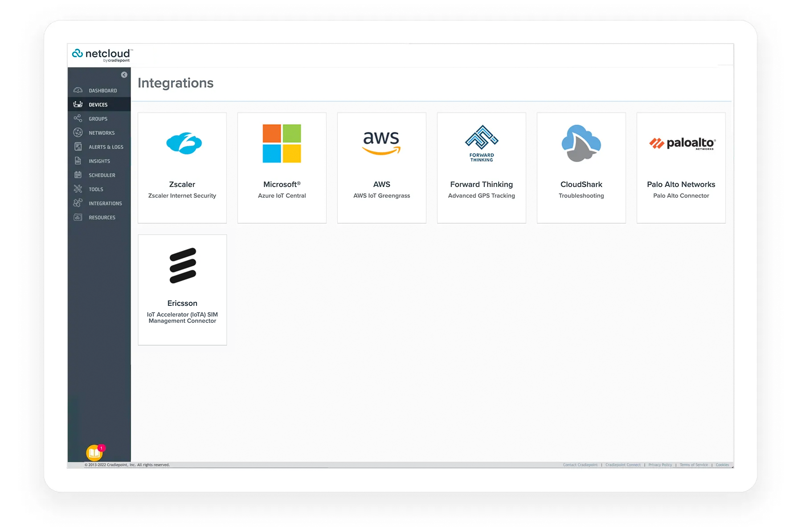Open Insights in the sidebar
The image size is (802, 532).
click(99, 161)
